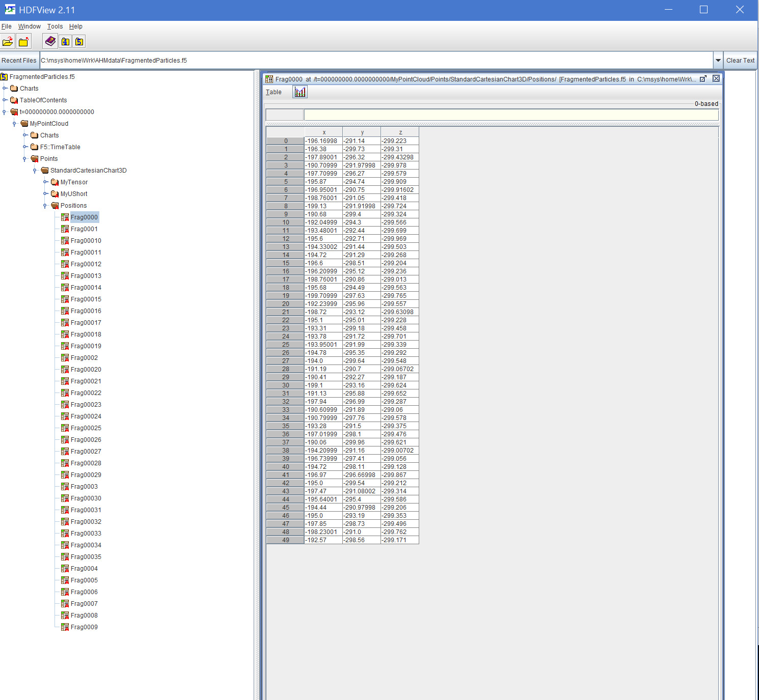Click the Close file toolbar icon
This screenshot has height=700, width=759.
[x=23, y=42]
